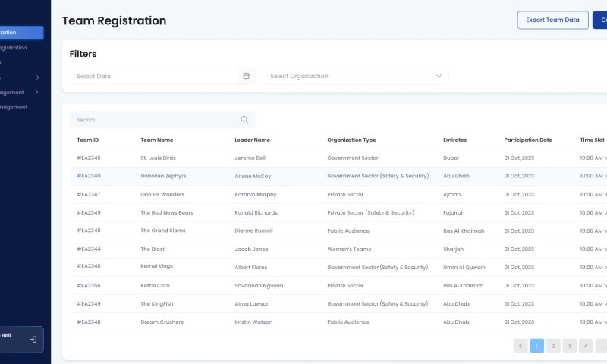This screenshot has width=607, height=364.
Task: Jump to page 3 of the table
Action: click(x=570, y=346)
